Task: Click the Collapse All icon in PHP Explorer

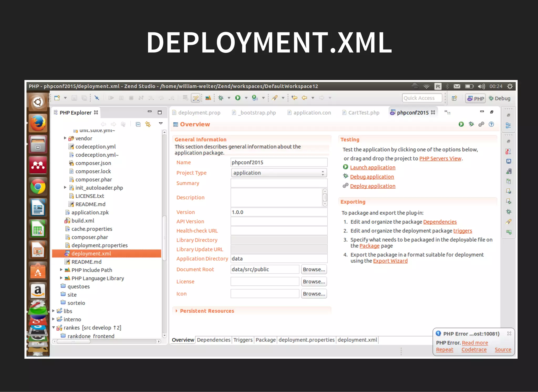Action: [x=138, y=124]
